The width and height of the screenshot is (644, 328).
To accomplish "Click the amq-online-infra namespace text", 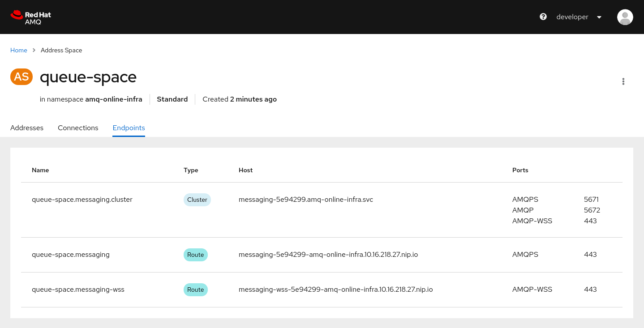I will click(x=114, y=99).
